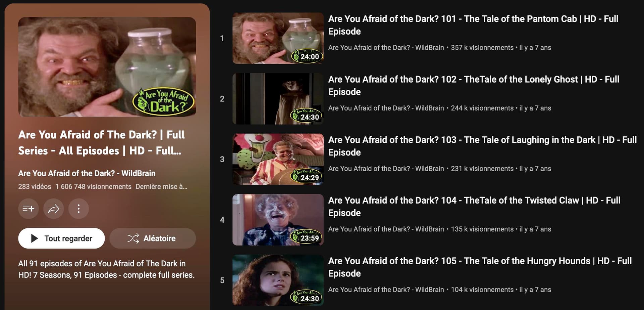Open the Laughing in the Dark clown thumbnail

[x=278, y=159]
